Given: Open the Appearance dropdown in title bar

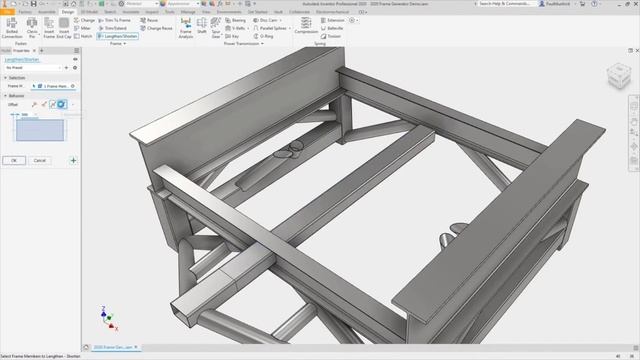Looking at the screenshot, I should (x=183, y=4).
